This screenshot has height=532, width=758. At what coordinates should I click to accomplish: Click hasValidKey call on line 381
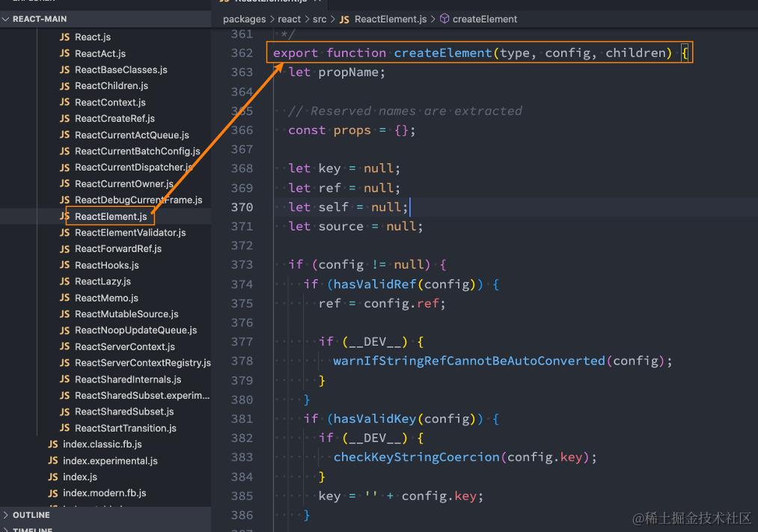pyautogui.click(x=375, y=418)
